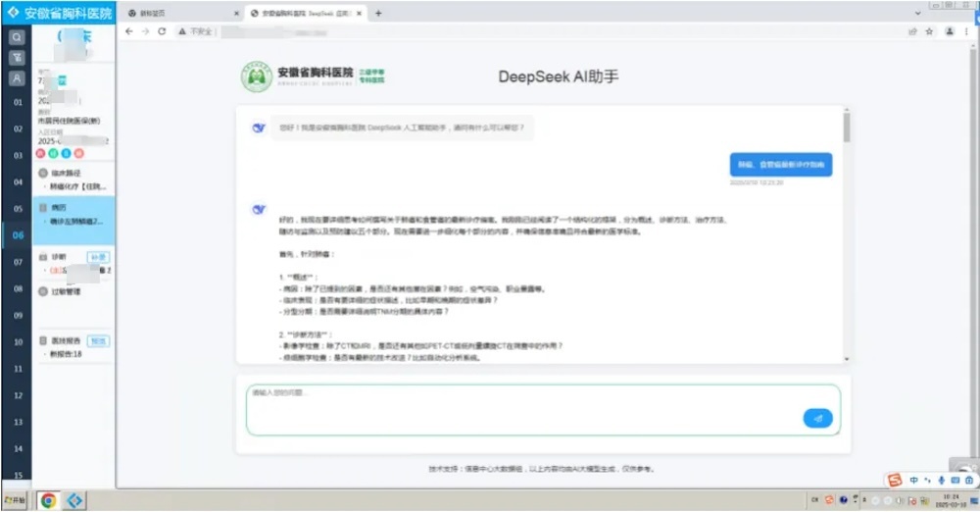
Task: Click the hospital logo icon in title bar
Action: (x=13, y=12)
